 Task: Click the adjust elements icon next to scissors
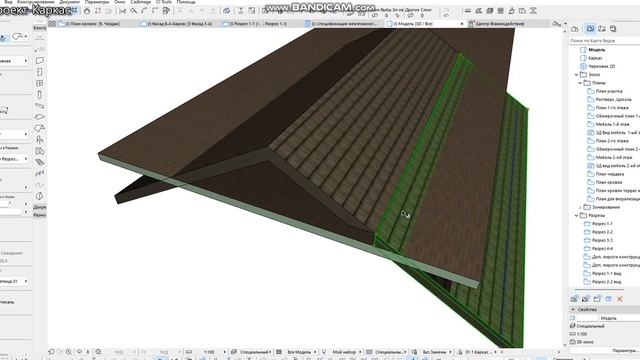pos(133,11)
